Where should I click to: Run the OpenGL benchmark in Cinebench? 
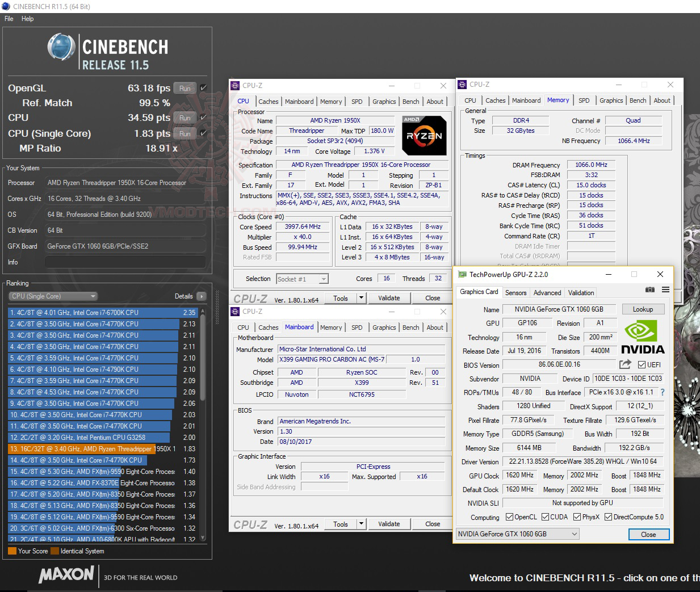(x=185, y=88)
